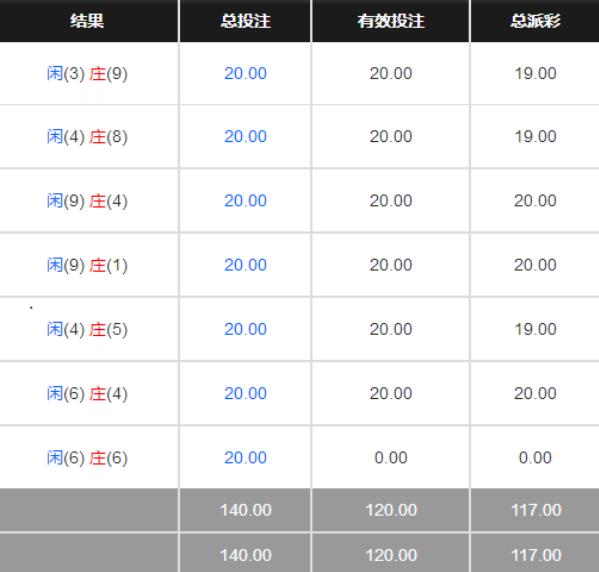The height and width of the screenshot is (572, 599).
Task: Open the 20.00 bet link for 闲(4) 庄(8)
Action: pos(245,136)
